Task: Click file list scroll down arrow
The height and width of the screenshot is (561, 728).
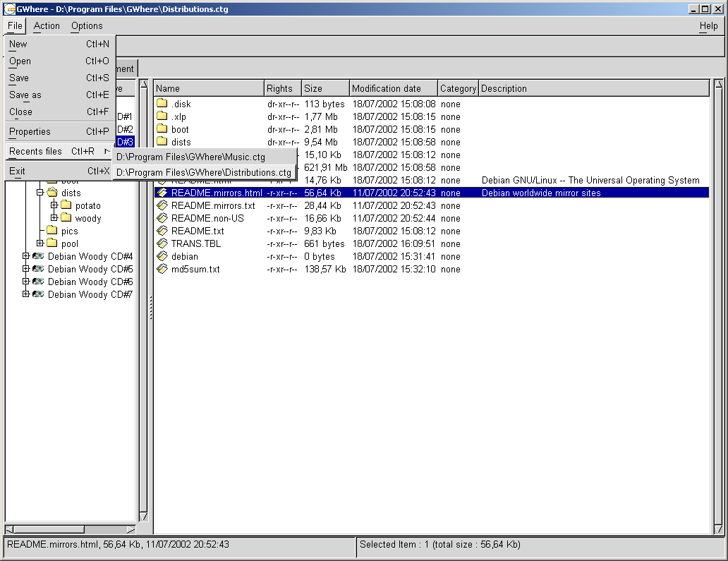Action: (719, 529)
